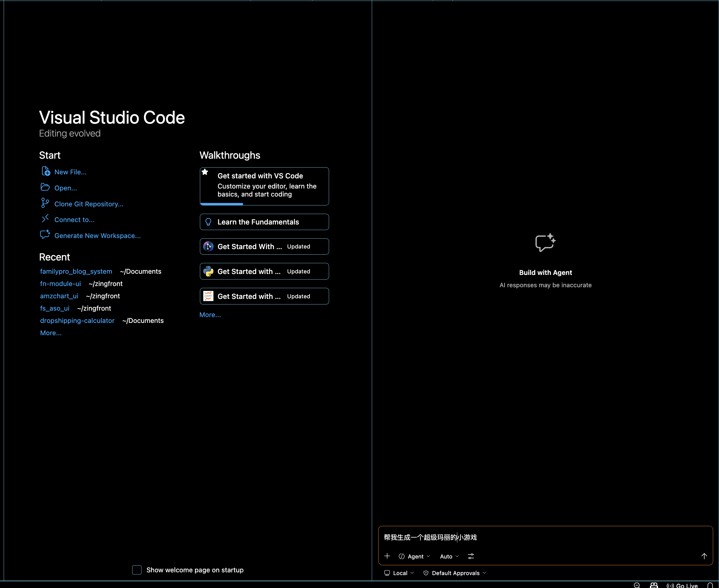Open the Default Approvals dropdown

pos(455,573)
